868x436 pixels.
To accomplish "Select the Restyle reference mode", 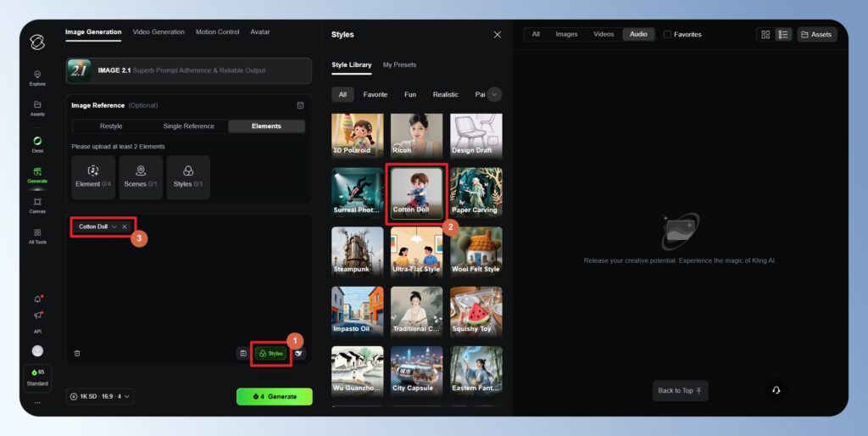I will click(x=111, y=126).
